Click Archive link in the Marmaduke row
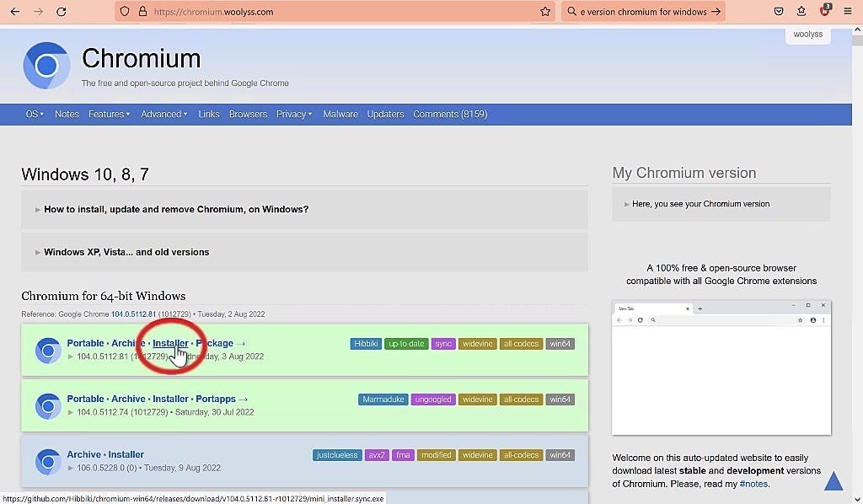 [128, 399]
